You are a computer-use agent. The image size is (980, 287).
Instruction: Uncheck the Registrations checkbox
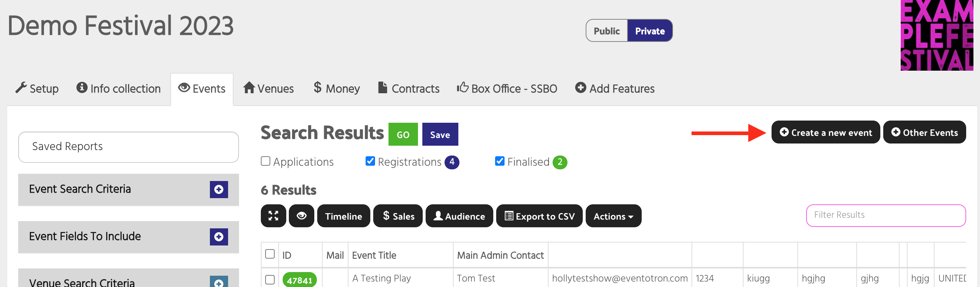(370, 161)
